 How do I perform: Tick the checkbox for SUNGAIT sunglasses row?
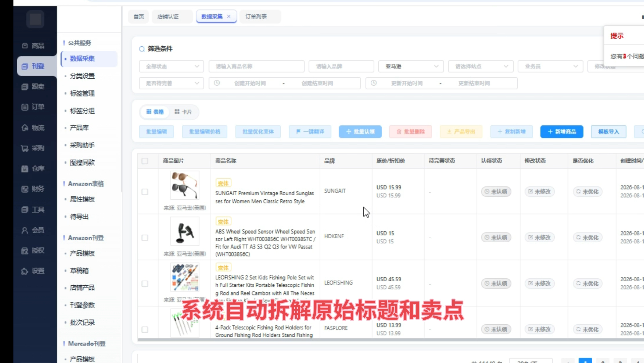click(145, 192)
